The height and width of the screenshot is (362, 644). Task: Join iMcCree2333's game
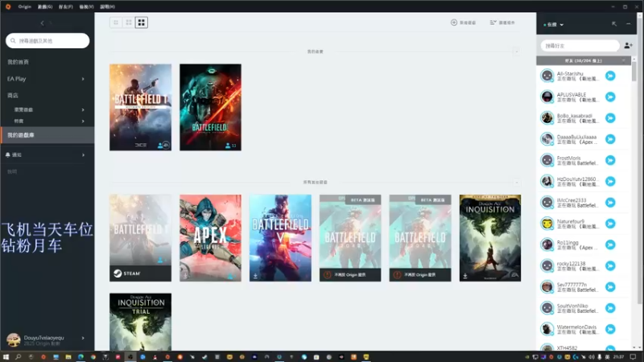(x=610, y=203)
